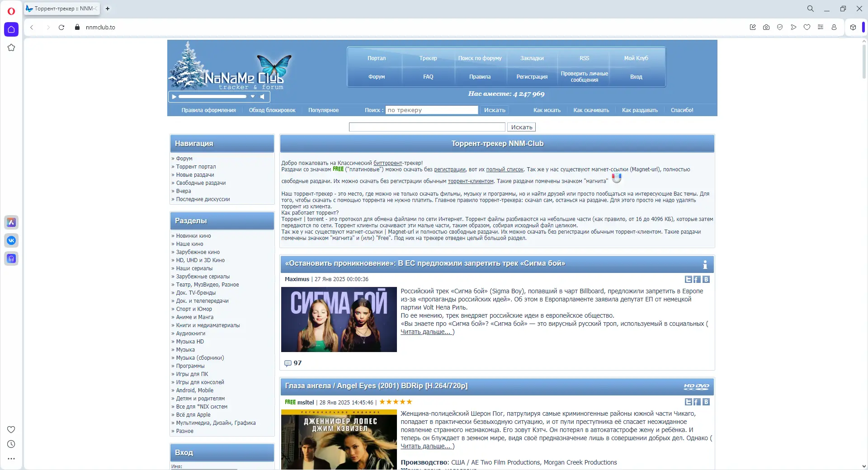Viewport: 868px width, 470px height.
Task: Reload the current page
Action: (61, 27)
